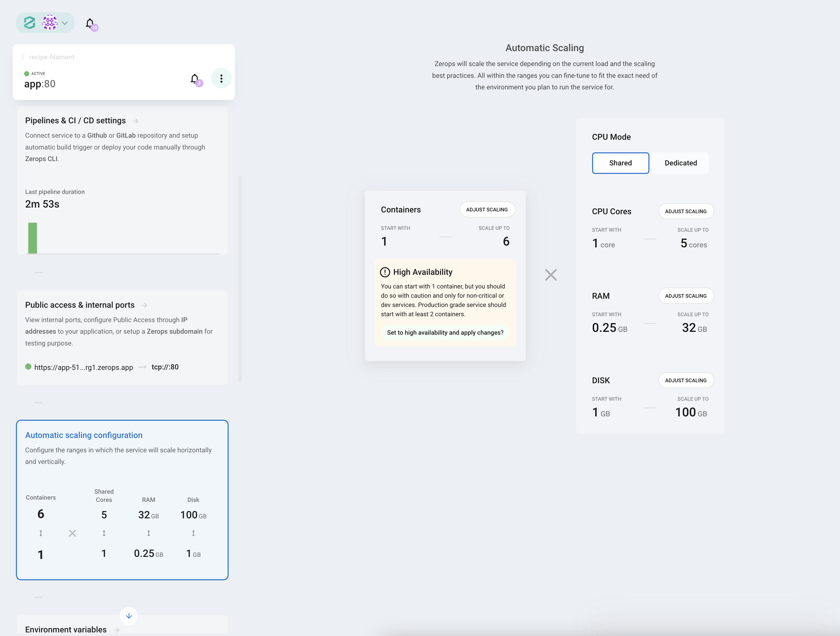Click the green pipeline duration bar

(x=33, y=238)
